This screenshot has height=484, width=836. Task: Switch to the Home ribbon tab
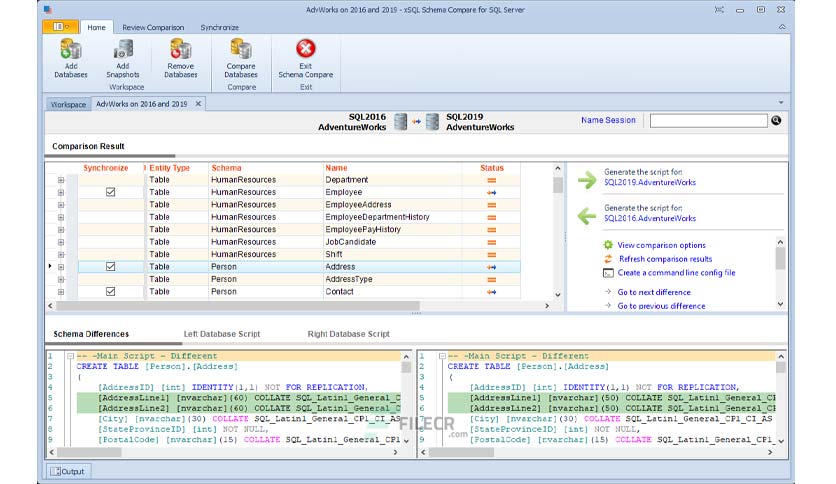point(97,27)
